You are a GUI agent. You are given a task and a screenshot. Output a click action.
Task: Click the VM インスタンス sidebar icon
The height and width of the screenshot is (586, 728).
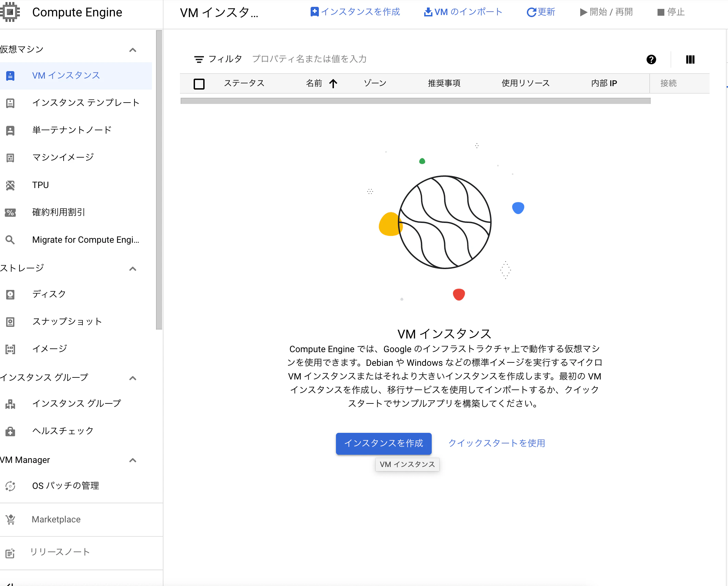click(10, 76)
